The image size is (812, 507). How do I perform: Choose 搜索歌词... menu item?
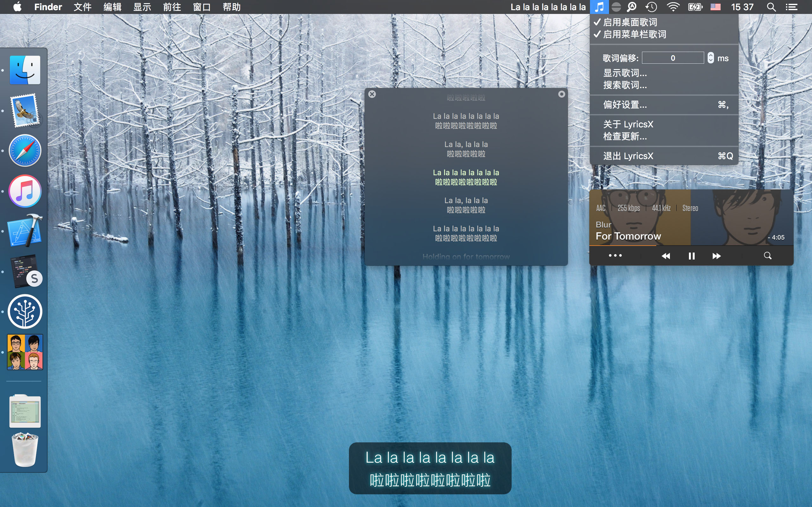625,85
